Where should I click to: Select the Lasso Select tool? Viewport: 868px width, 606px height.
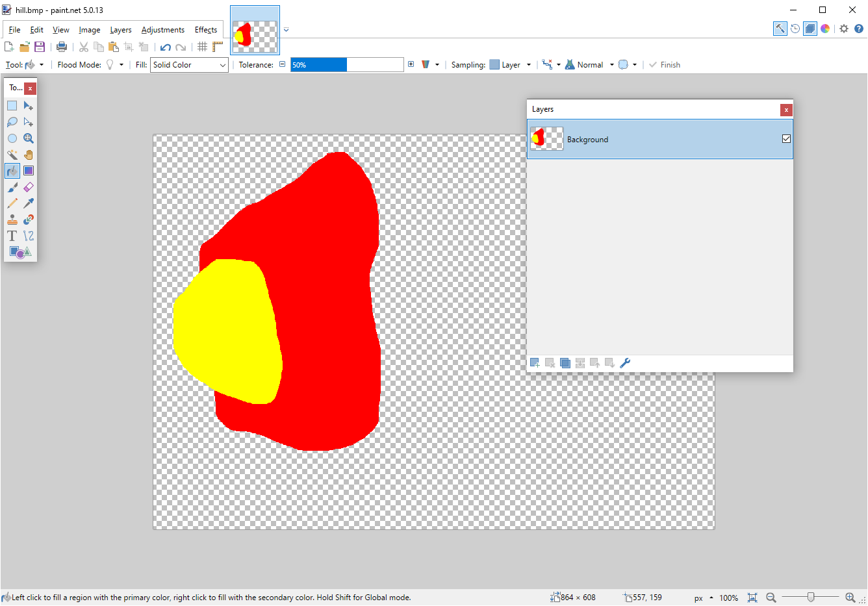click(12, 122)
